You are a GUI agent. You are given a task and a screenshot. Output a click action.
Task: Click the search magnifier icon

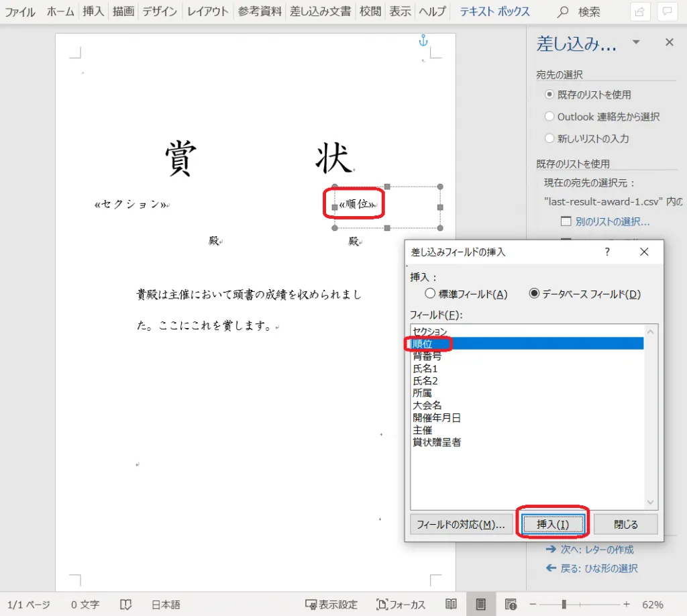point(563,12)
